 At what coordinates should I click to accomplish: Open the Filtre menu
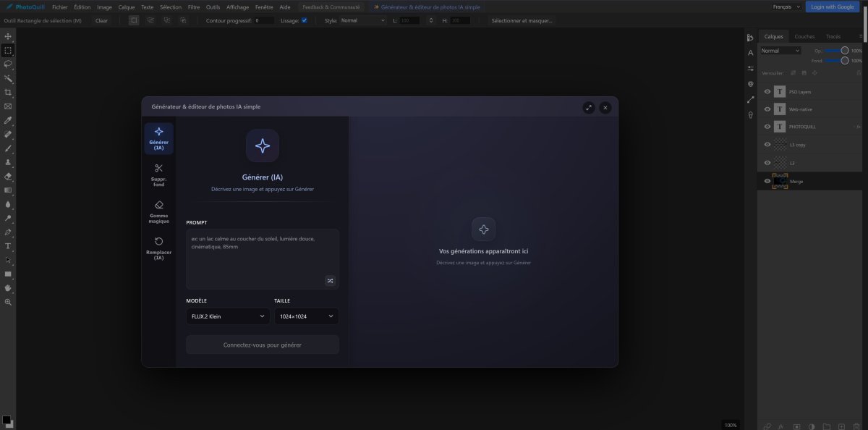(x=193, y=7)
